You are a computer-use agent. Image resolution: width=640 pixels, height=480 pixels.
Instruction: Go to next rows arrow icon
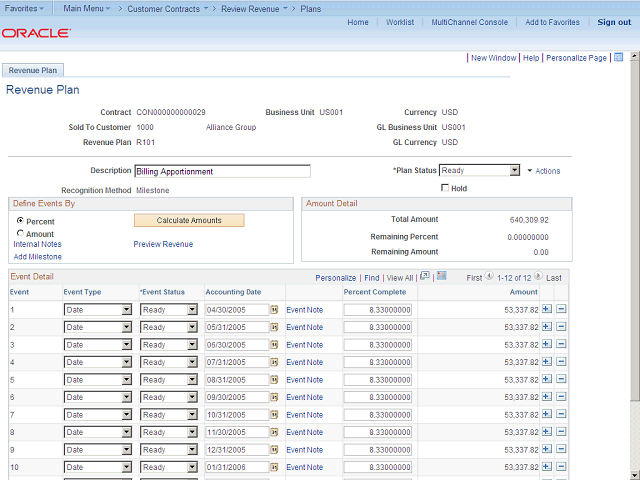pyautogui.click(x=539, y=277)
